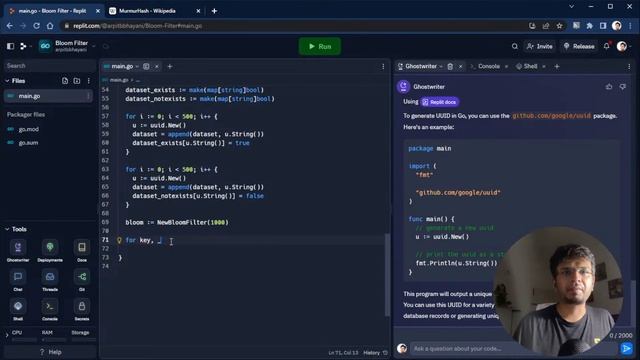Focus Ghostwriter question input box
This screenshot has width=640, height=360.
512,349
